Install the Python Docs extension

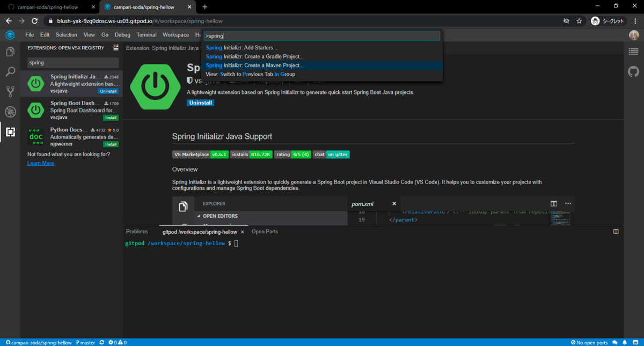[x=111, y=144]
